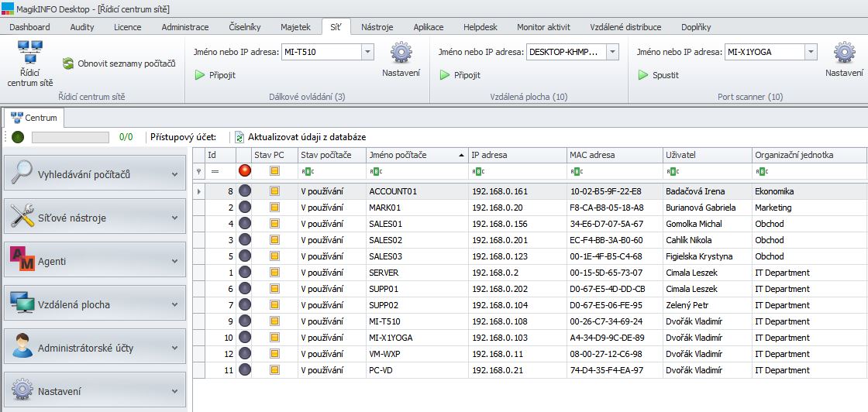Click the Agenti AM icon
868x412 pixels.
22,259
